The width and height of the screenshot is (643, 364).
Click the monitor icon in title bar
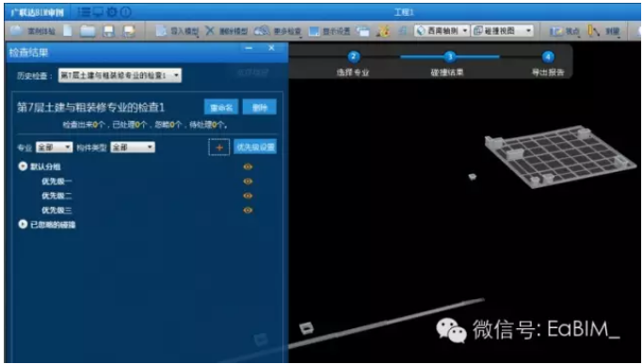coord(98,12)
